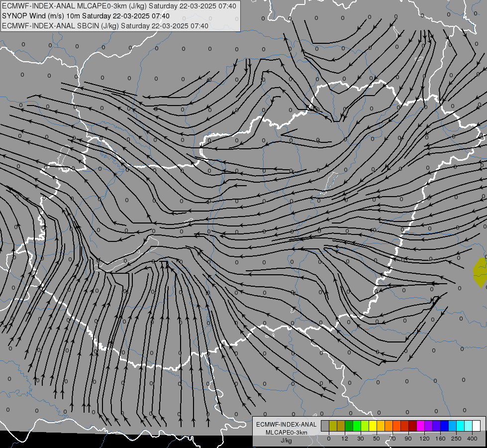Image resolution: width=487 pixels, height=448 pixels.
Task: Click the legend value label 12
Action: 345,439
